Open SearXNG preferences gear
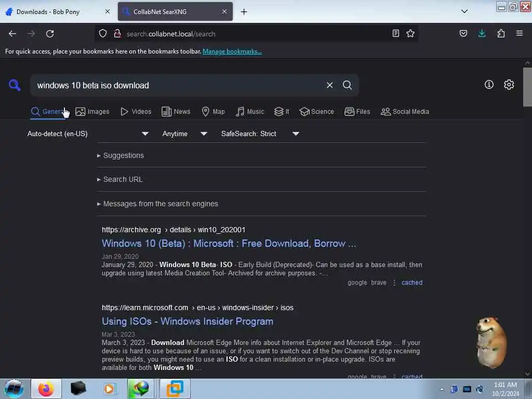Viewport: 532px width, 399px height. [509, 85]
